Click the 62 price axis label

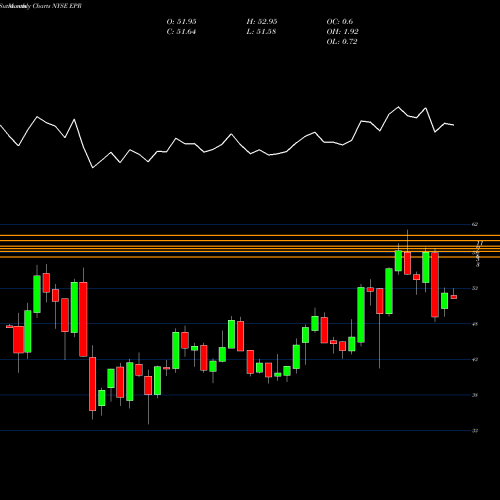[475, 224]
